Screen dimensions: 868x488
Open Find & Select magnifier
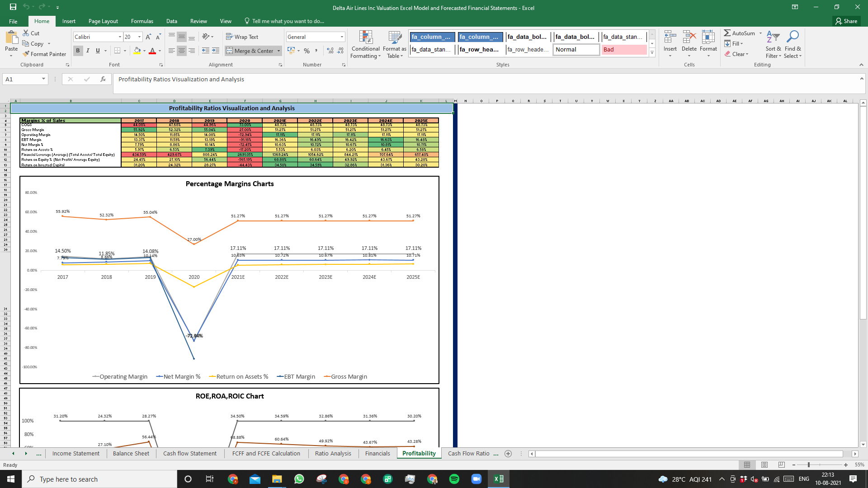[x=793, y=44]
